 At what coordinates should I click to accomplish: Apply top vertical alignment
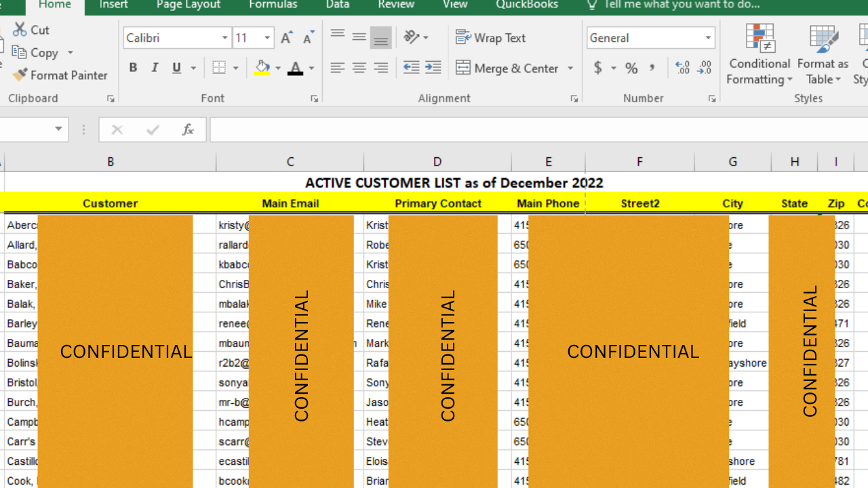pyautogui.click(x=338, y=37)
